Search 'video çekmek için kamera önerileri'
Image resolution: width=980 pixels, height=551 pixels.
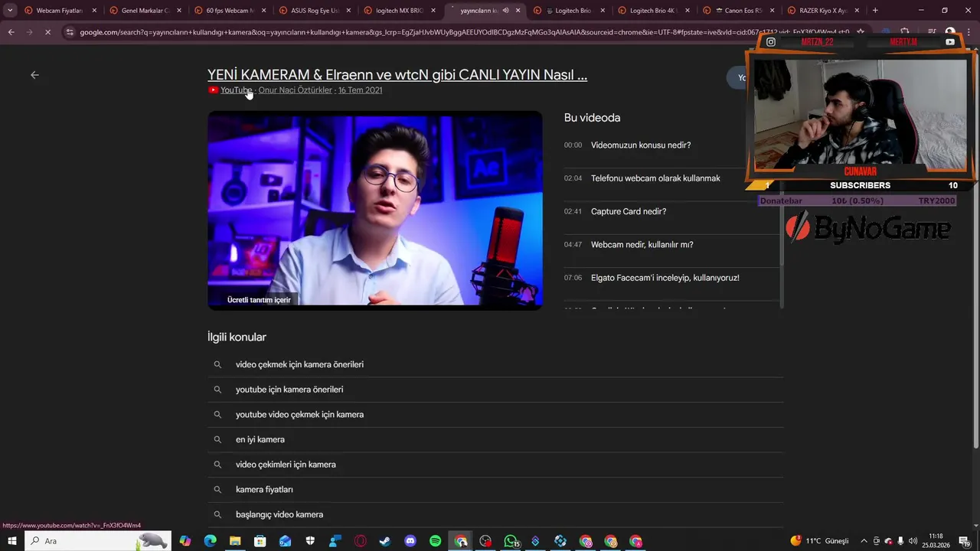point(299,364)
